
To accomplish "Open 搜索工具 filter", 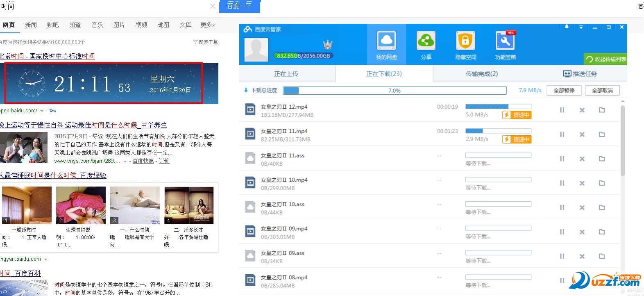I will [x=206, y=42].
